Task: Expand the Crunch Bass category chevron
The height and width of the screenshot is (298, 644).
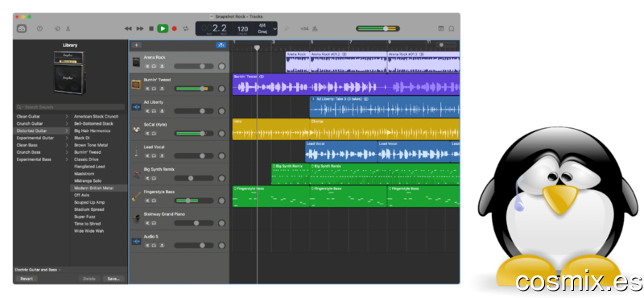Action: click(x=67, y=152)
